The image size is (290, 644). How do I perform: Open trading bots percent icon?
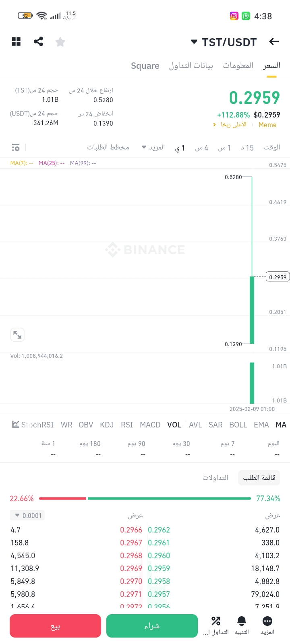point(216,625)
